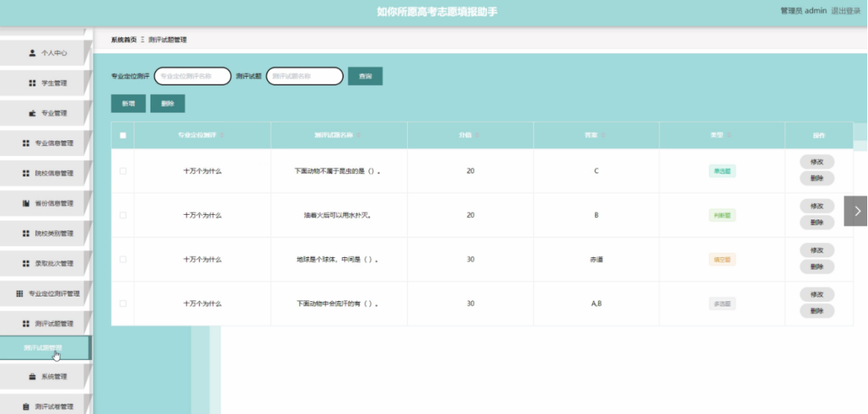868x414 pixels.
Task: Click the answer cell 赤道
Action: tap(596, 260)
